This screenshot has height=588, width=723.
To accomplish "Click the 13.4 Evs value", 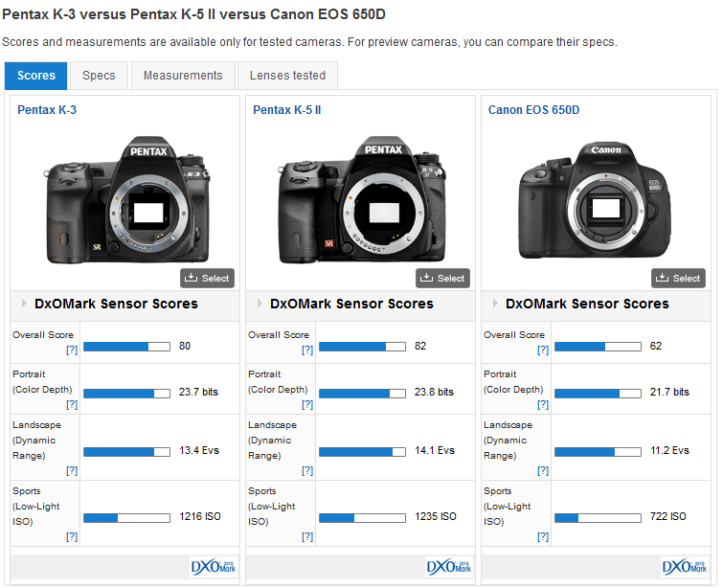I will click(199, 450).
